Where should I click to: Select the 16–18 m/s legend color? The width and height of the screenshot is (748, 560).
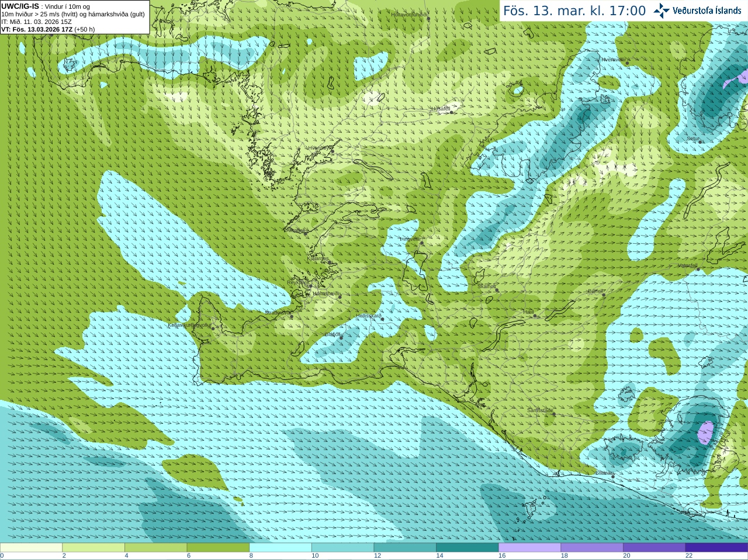point(530,548)
